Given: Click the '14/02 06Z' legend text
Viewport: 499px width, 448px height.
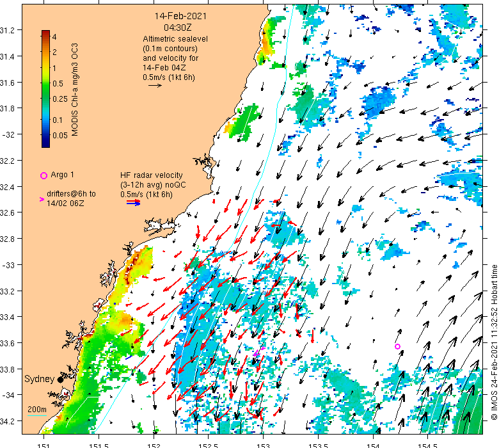Looking at the screenshot, I should (65, 204).
